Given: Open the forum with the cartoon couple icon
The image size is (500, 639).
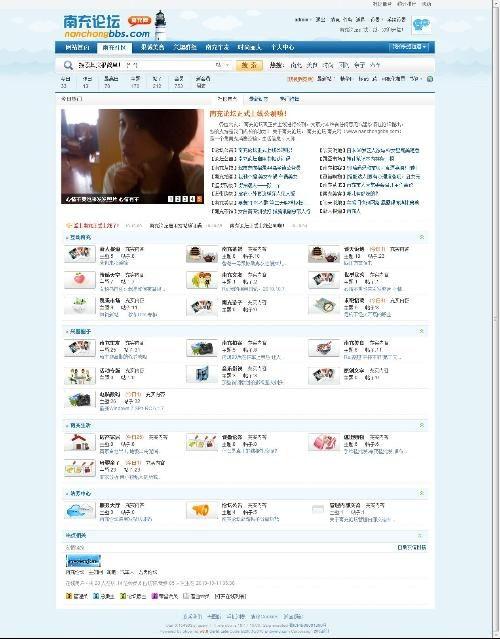Looking at the screenshot, I should click(201, 280).
